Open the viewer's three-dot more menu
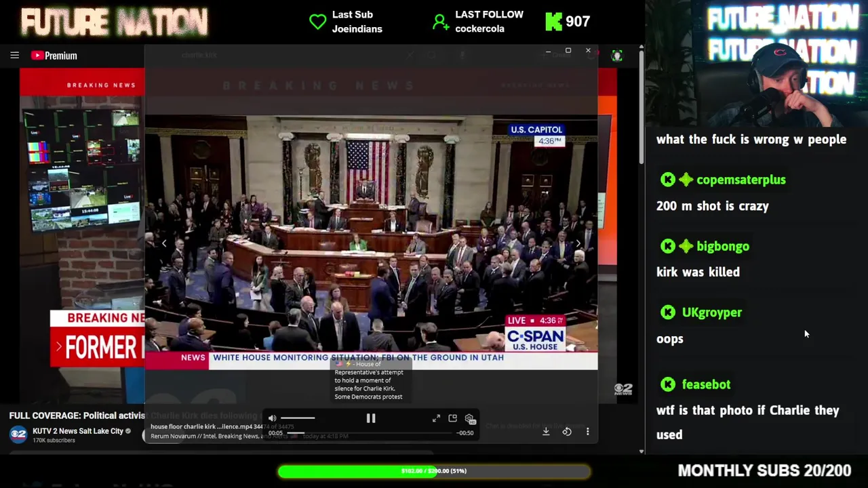This screenshot has height=488, width=868. coord(587,431)
